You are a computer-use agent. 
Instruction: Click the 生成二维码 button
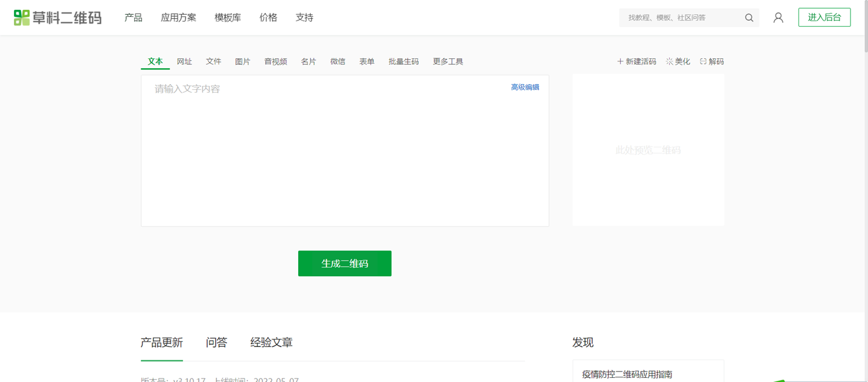click(345, 263)
